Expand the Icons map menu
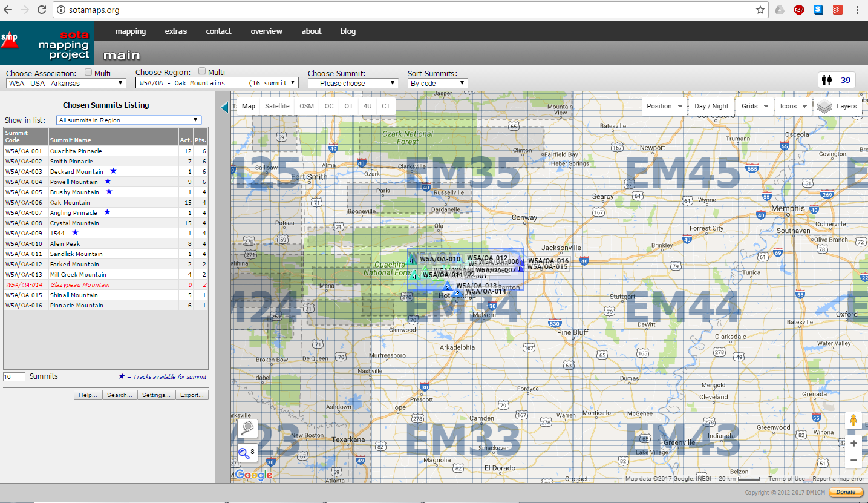 pos(794,106)
